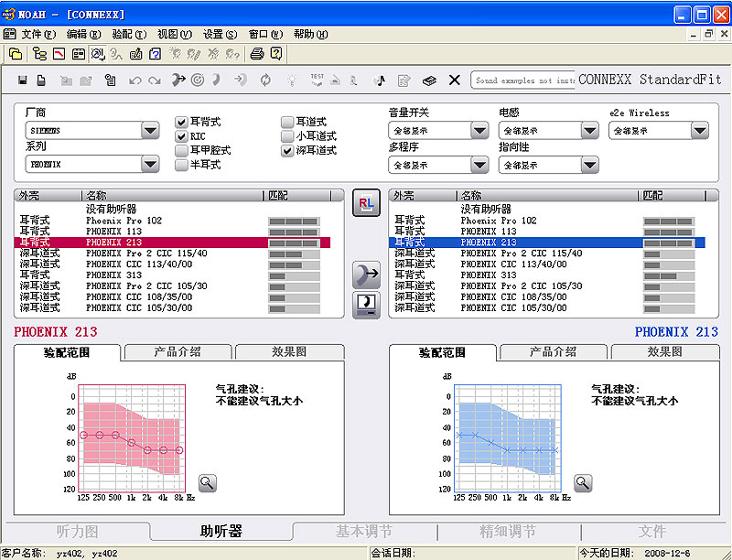Image resolution: width=732 pixels, height=560 pixels.
Task: Open the 视图(V) menu
Action: click(175, 34)
